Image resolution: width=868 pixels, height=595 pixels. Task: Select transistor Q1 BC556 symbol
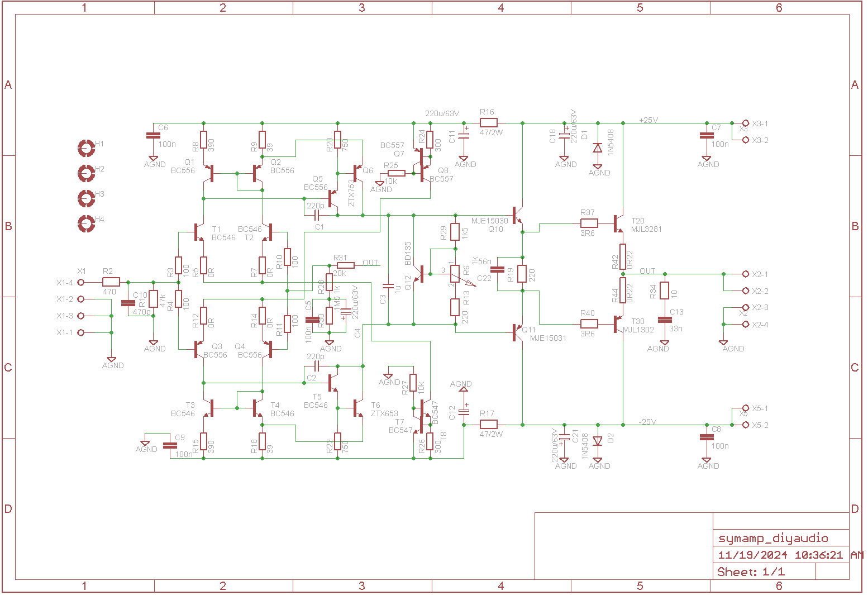click(209, 173)
